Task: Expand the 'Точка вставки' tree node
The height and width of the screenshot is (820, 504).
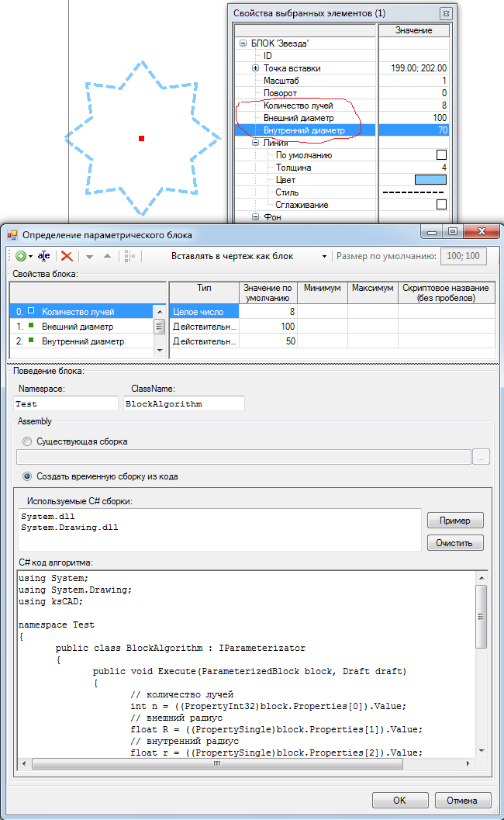Action: click(x=256, y=68)
